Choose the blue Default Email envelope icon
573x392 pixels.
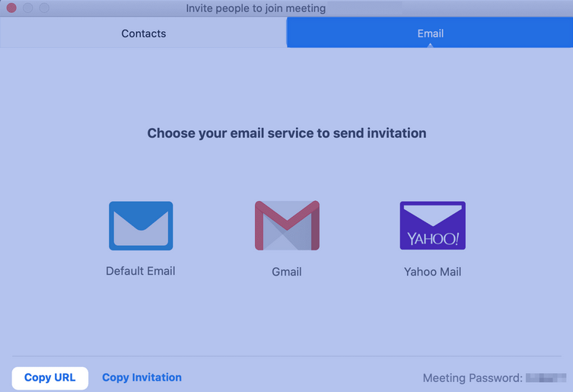[x=141, y=225]
